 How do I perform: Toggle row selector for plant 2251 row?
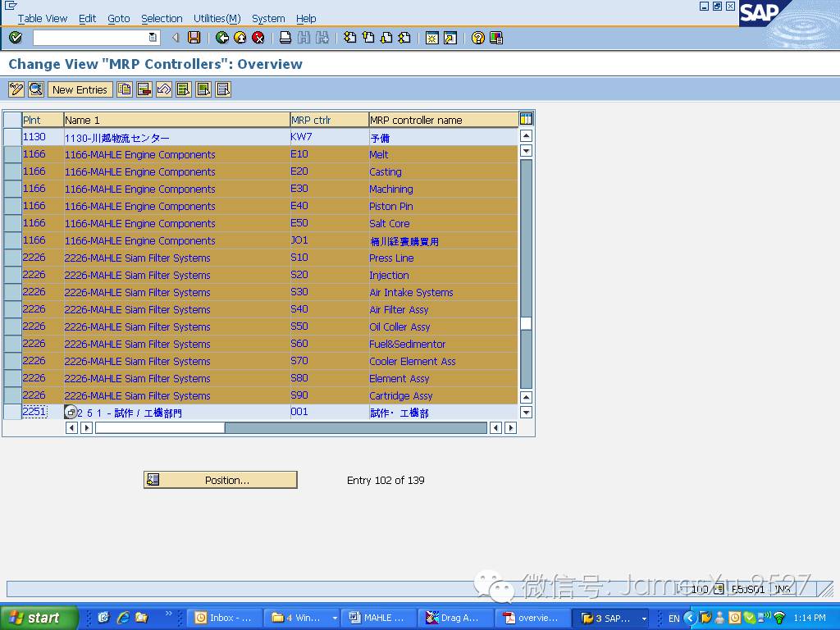(x=11, y=412)
